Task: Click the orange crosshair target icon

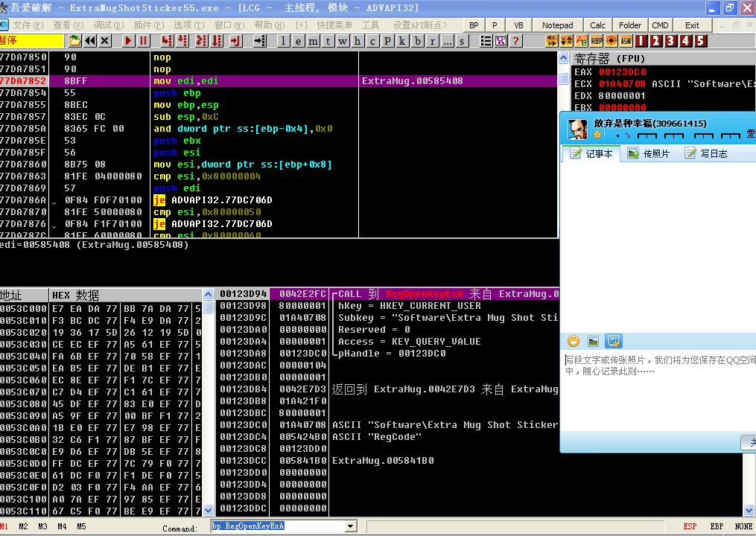Action: click(x=612, y=41)
